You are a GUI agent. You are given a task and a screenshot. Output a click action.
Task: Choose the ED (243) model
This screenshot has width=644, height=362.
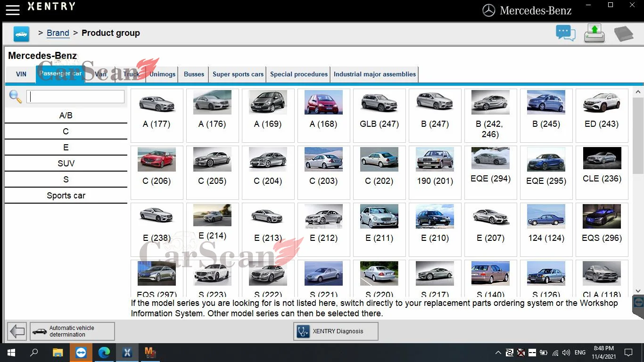[x=602, y=115]
